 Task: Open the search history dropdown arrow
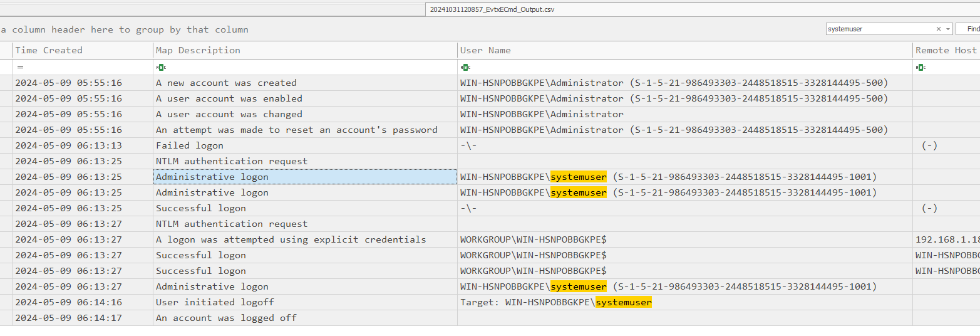[947, 29]
